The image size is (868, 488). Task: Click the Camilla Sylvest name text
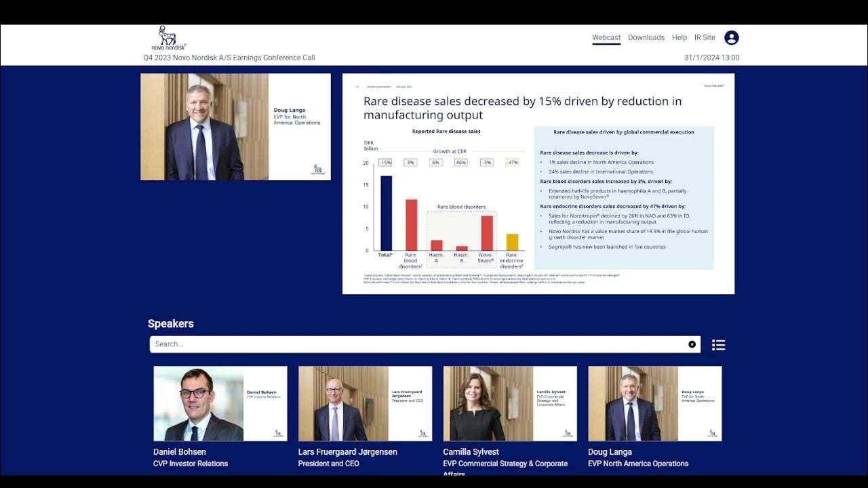point(471,452)
